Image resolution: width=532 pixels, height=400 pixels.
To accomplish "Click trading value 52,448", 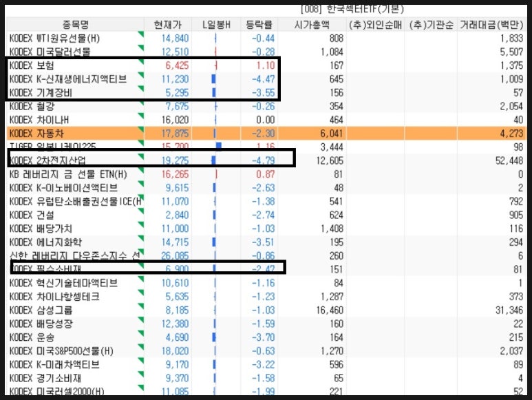I will 509,161.
